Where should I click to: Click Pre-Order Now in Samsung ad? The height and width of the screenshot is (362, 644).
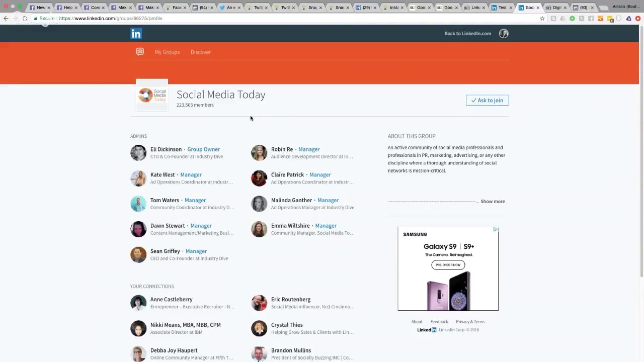click(x=448, y=265)
